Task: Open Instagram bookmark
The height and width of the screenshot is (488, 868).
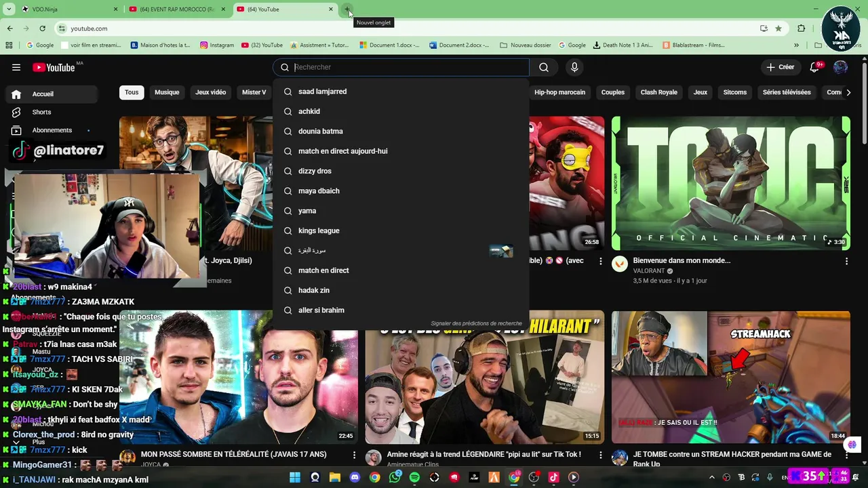Action: tap(217, 45)
